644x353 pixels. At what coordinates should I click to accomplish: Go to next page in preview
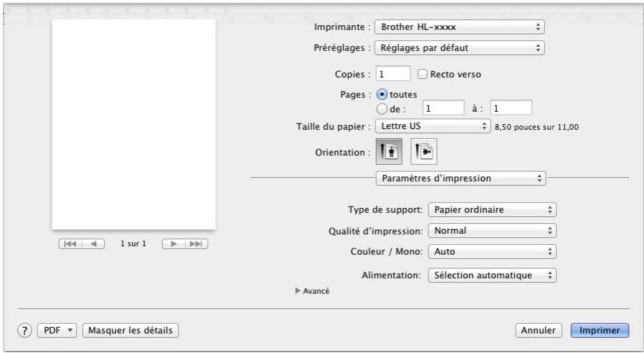pos(173,243)
